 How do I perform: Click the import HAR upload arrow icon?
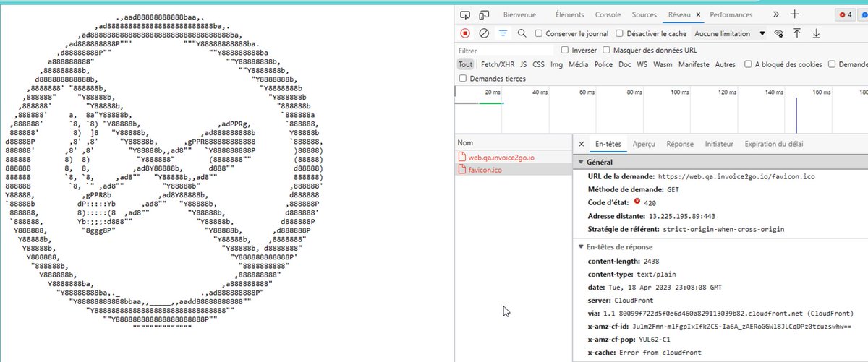pyautogui.click(x=797, y=33)
